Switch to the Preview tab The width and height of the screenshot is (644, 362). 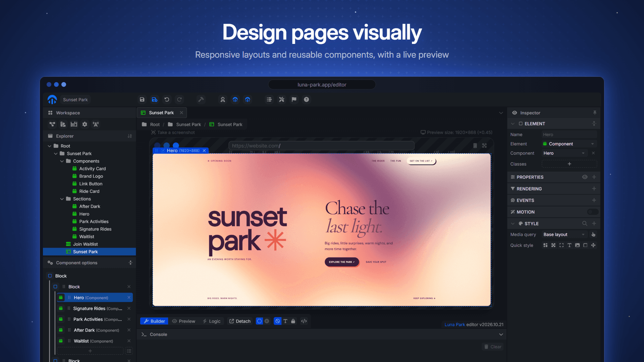[183, 321]
